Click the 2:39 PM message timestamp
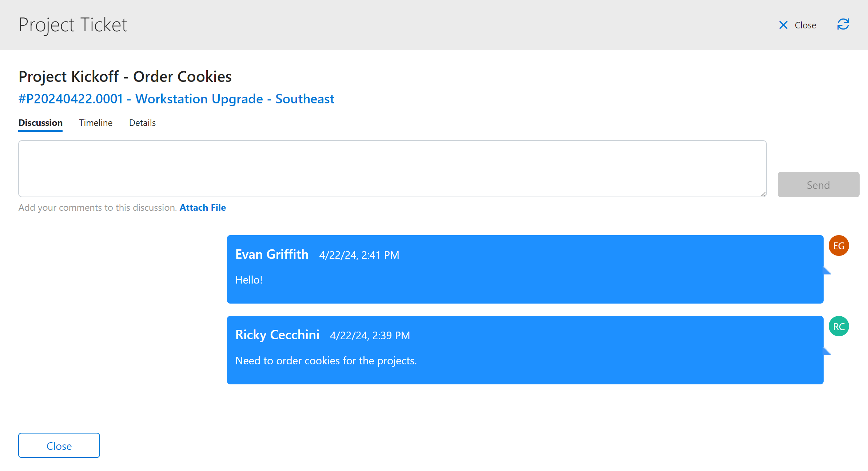868x471 pixels. [x=370, y=336]
